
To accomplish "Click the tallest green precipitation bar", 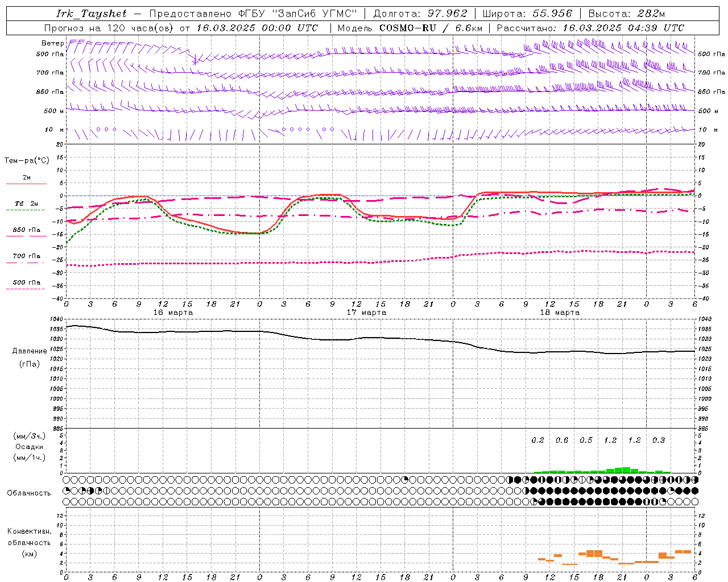I will tap(626, 469).
